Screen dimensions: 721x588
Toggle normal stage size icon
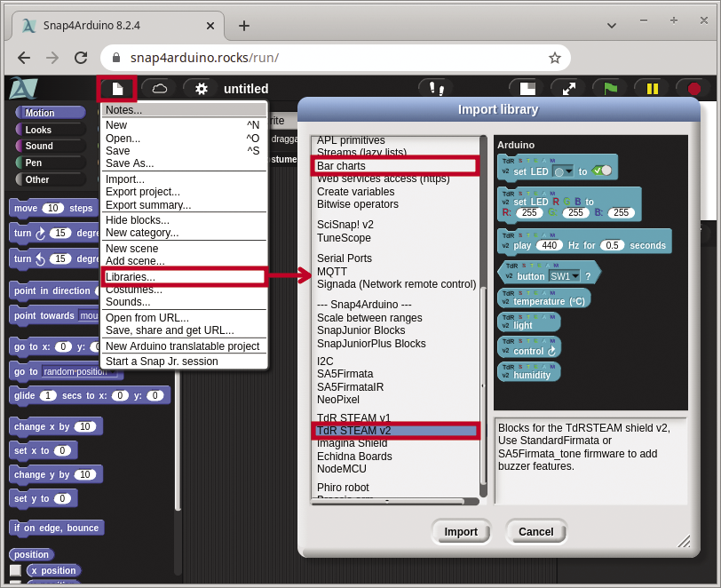point(527,88)
